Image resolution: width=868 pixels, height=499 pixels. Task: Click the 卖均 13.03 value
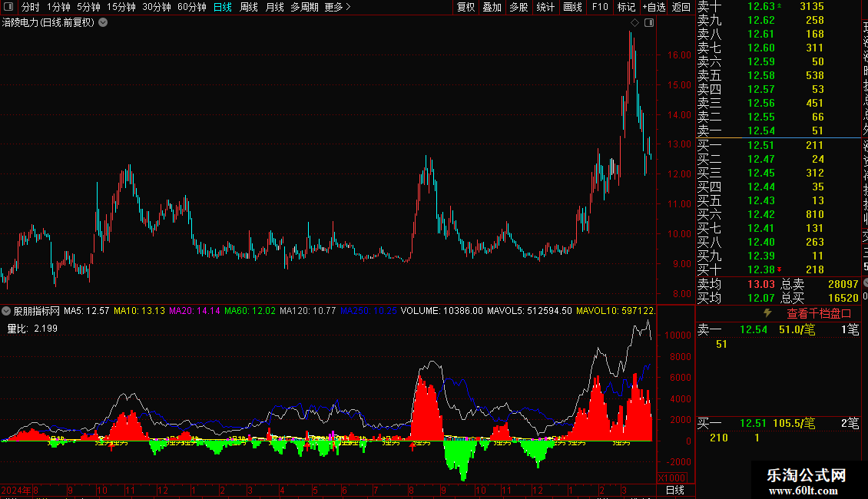(761, 284)
